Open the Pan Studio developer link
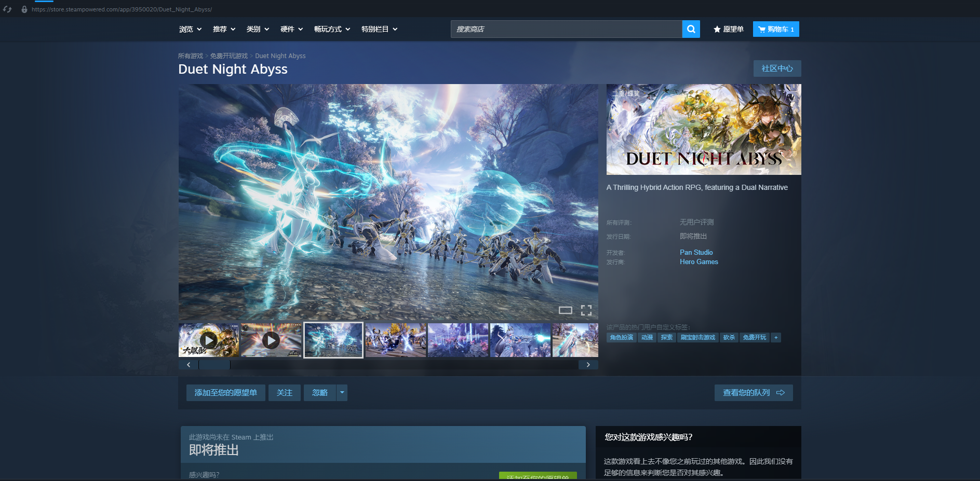 click(x=696, y=253)
